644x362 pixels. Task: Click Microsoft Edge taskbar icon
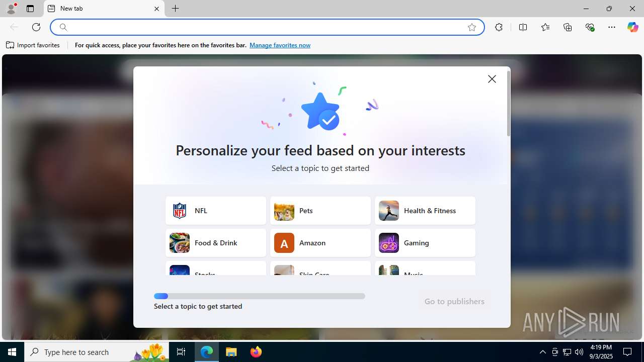(207, 352)
